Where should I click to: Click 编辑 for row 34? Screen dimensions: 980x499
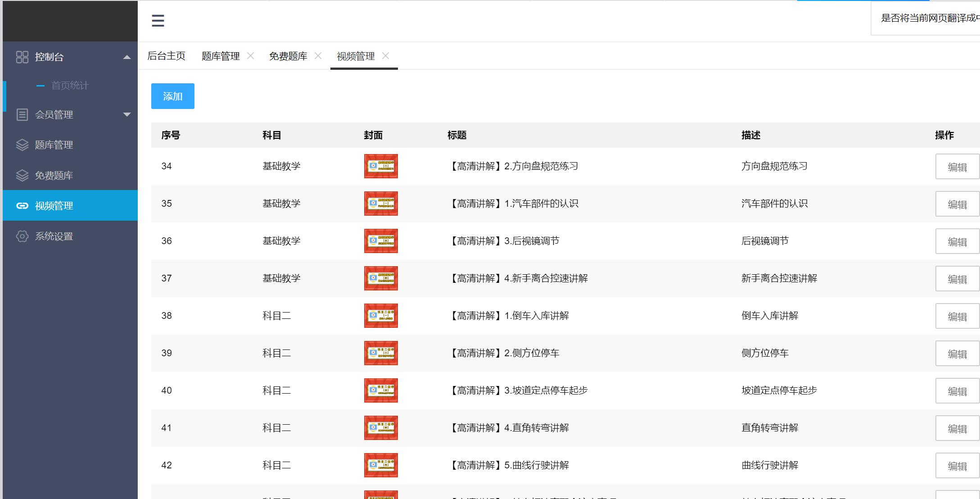[x=957, y=167]
